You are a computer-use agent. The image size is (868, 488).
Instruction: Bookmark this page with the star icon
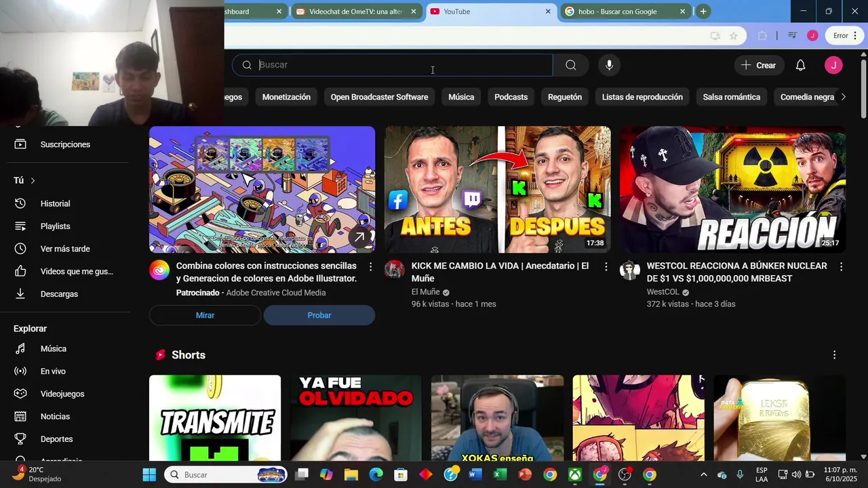point(733,35)
